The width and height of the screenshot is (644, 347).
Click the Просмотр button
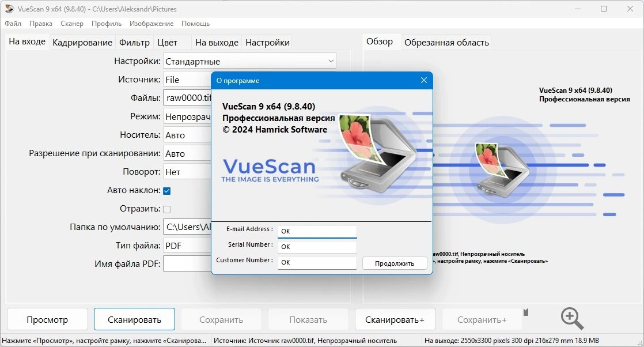47,319
